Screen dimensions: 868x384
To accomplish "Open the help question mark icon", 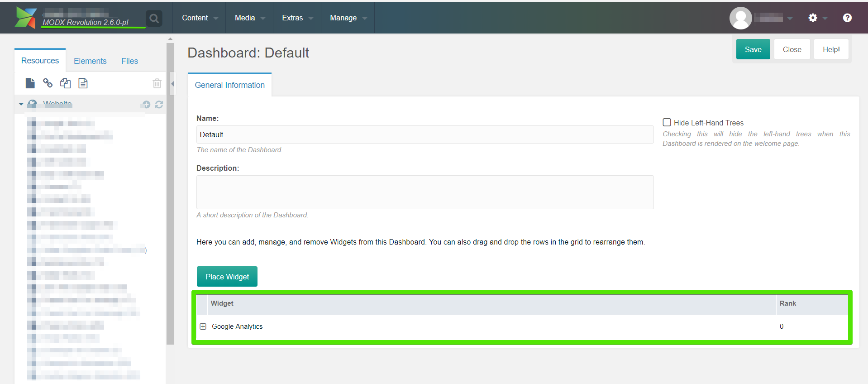I will click(847, 18).
